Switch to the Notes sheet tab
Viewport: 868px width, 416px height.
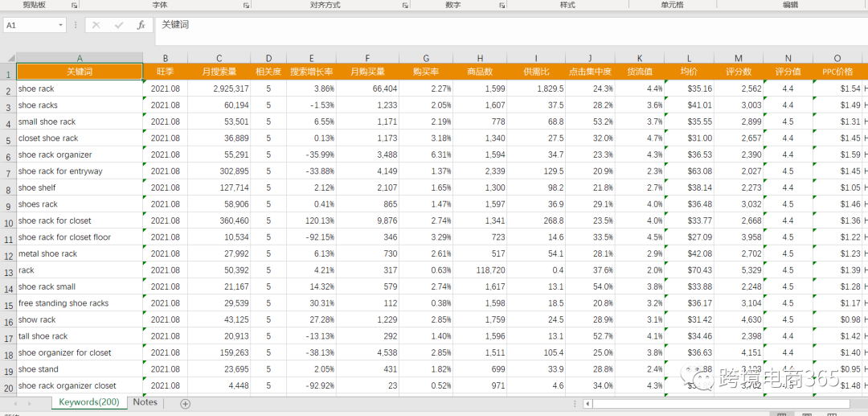pos(145,402)
